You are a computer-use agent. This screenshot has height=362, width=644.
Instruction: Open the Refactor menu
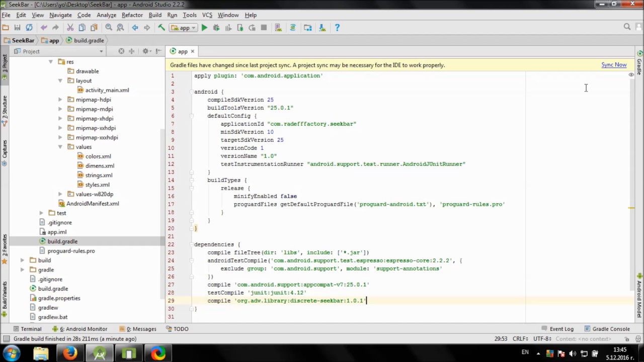pos(132,15)
